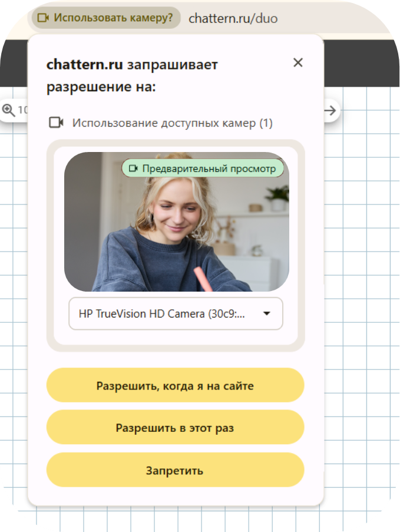Click the "Предварительный просмотр" badge
400x532 pixels.
coord(203,168)
